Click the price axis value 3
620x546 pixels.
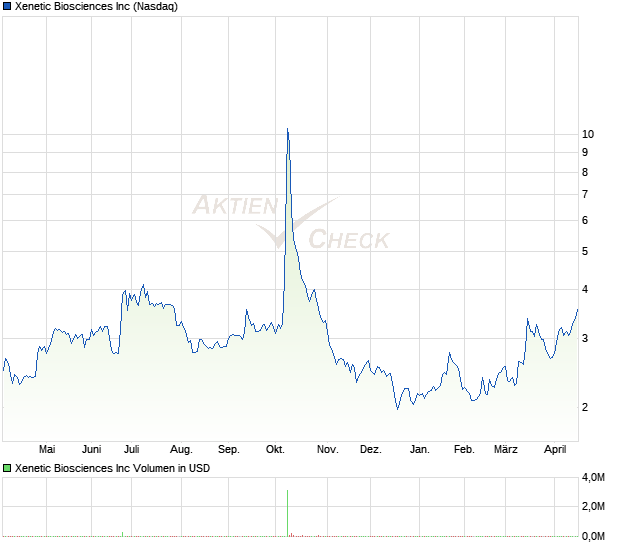pyautogui.click(x=585, y=338)
